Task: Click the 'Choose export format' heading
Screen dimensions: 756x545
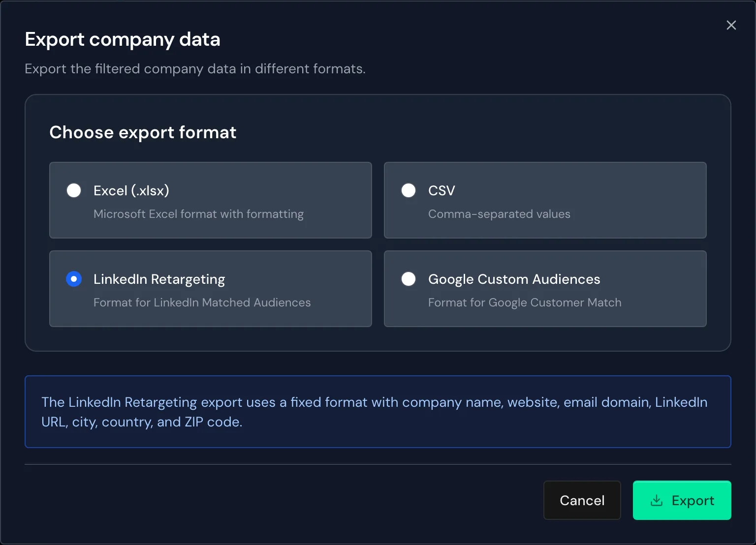Action: 143,132
